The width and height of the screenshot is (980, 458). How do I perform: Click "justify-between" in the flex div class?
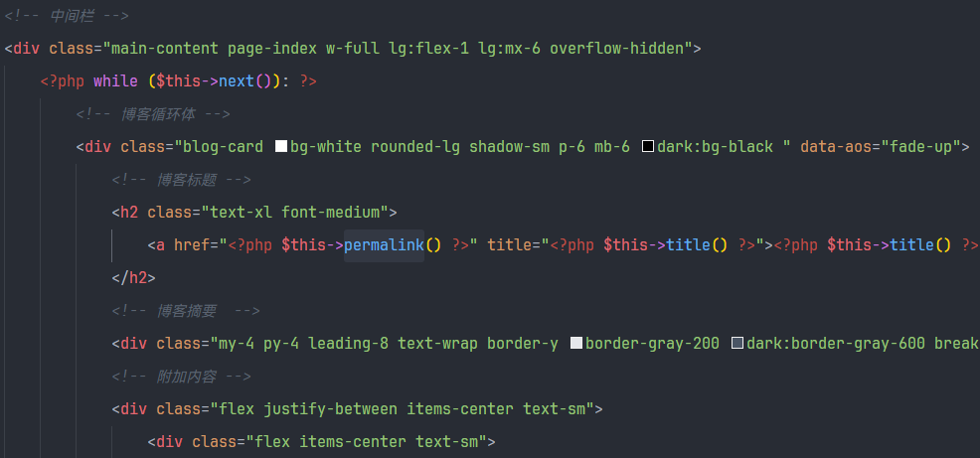331,408
